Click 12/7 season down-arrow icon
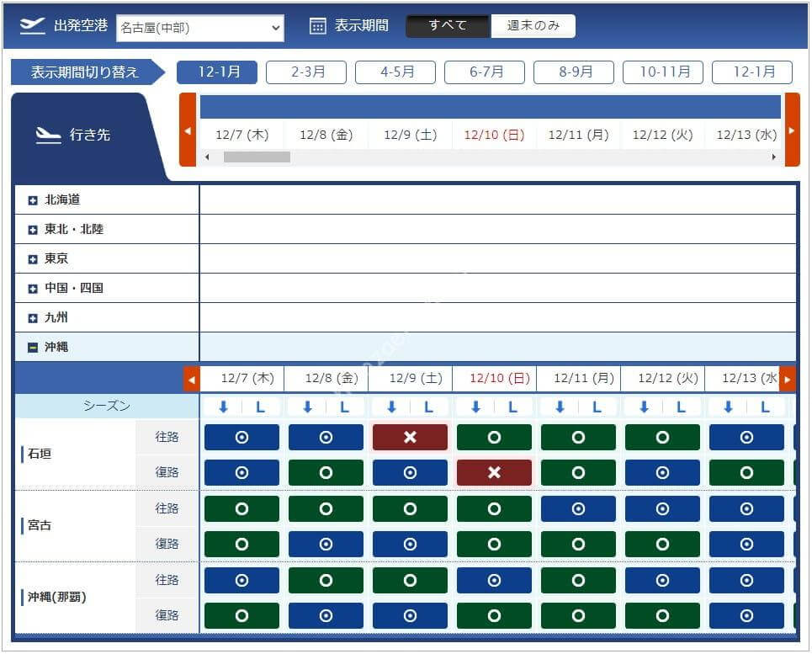Image resolution: width=812 pixels, height=654 pixels. pos(223,407)
